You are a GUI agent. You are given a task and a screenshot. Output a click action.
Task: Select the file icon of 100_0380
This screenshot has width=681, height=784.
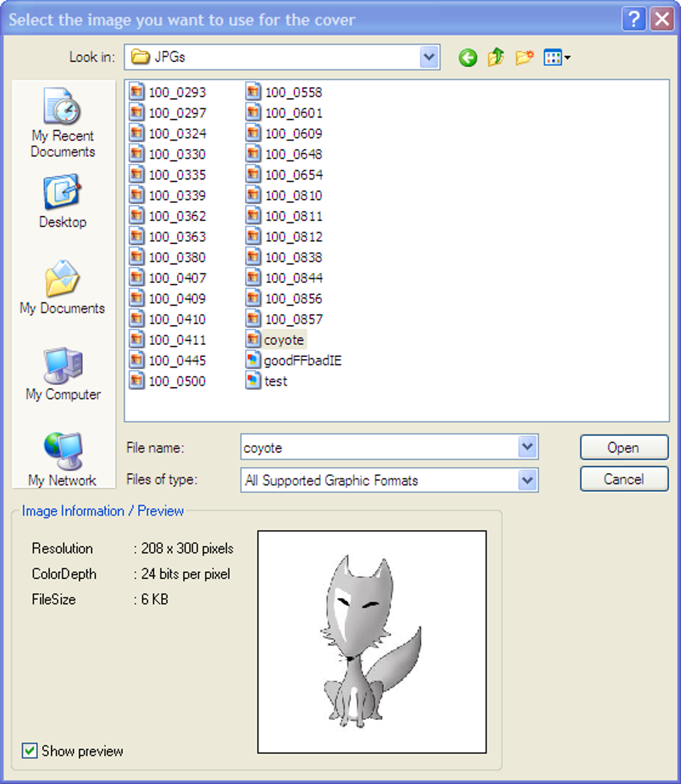coord(137,257)
